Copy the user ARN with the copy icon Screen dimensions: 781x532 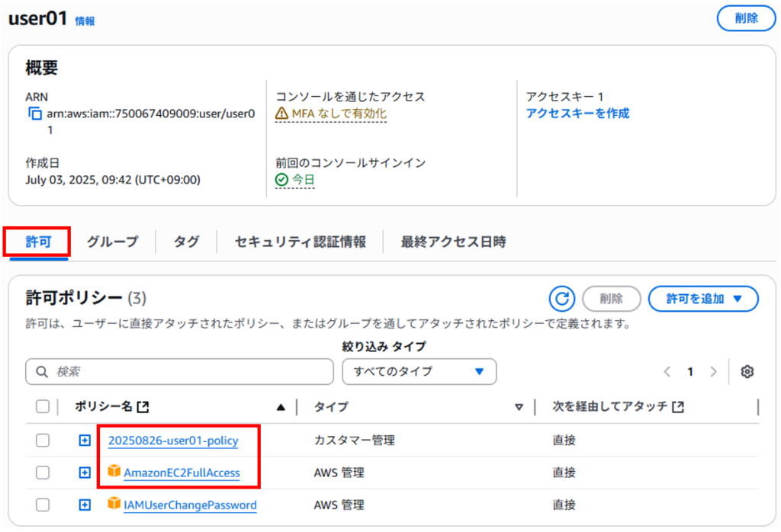click(x=35, y=114)
